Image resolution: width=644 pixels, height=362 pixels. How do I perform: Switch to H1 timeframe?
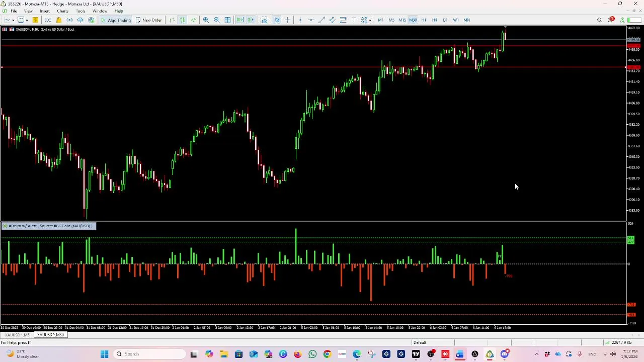tap(424, 20)
